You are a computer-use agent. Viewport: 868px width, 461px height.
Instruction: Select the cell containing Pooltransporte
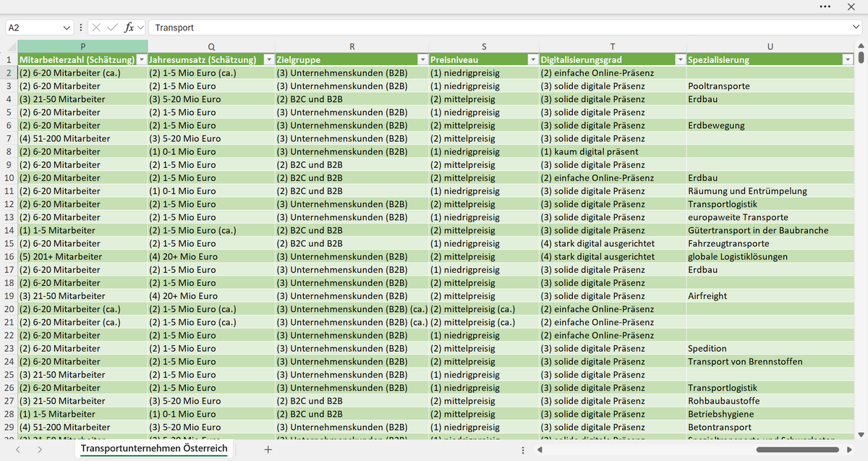coord(770,85)
